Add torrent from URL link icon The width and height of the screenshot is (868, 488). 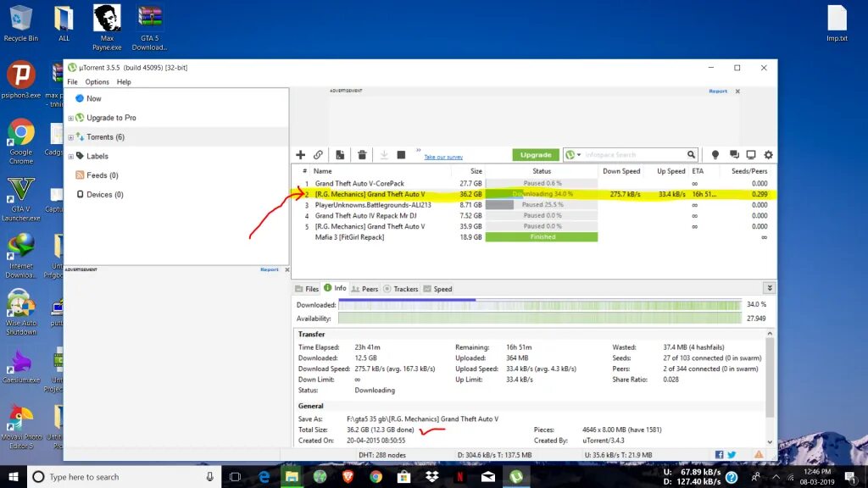coord(319,155)
